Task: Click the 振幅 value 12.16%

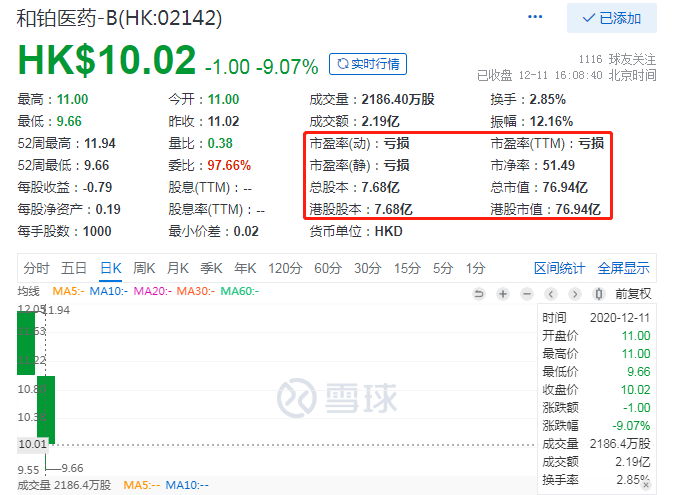Action: [x=551, y=122]
